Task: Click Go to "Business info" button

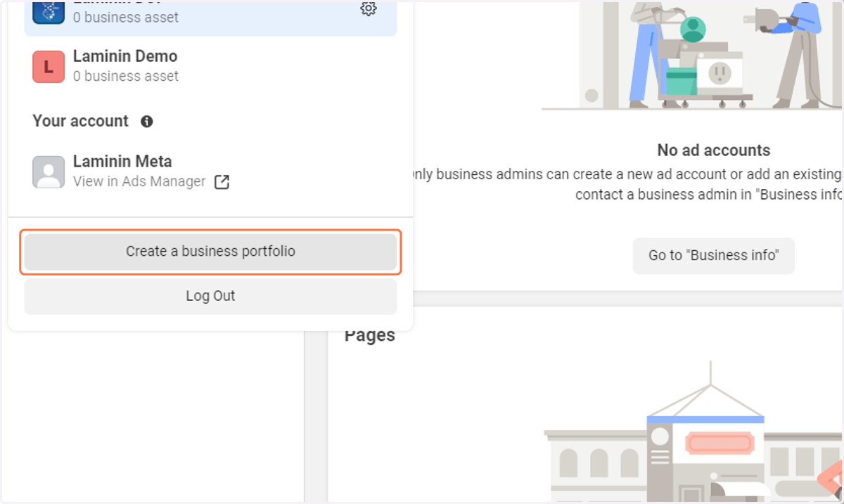Action: [713, 255]
